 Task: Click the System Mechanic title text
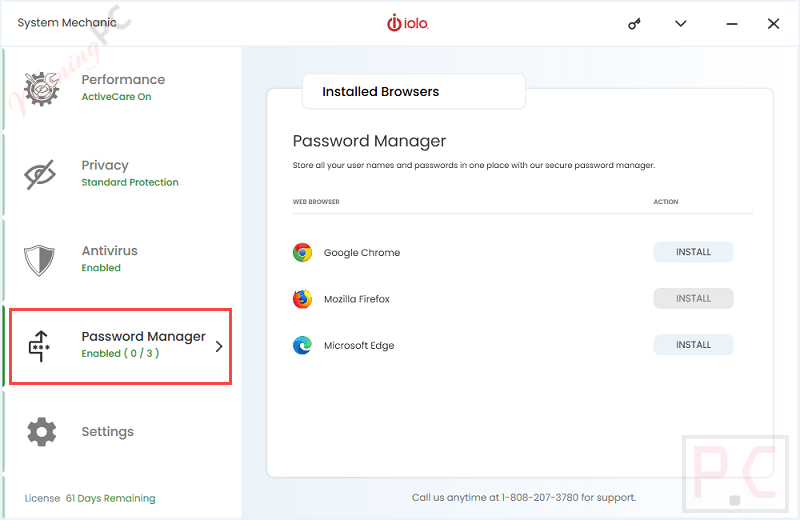(x=67, y=22)
